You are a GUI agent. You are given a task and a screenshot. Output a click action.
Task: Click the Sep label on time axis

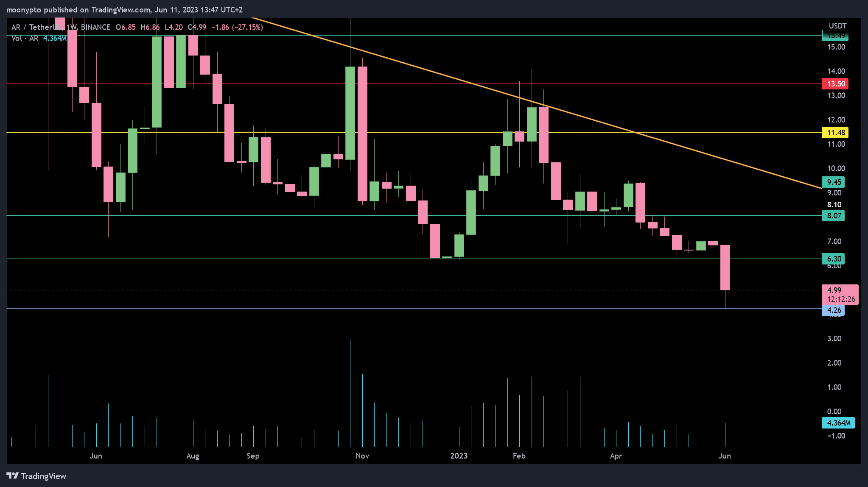253,456
